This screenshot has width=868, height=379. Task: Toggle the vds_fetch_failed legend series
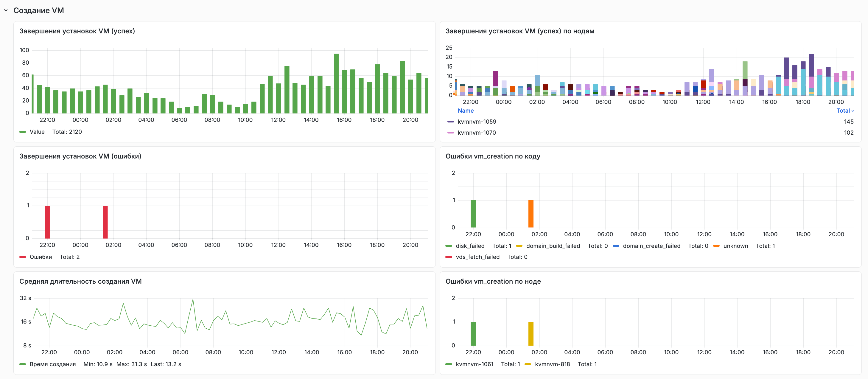pos(477,257)
